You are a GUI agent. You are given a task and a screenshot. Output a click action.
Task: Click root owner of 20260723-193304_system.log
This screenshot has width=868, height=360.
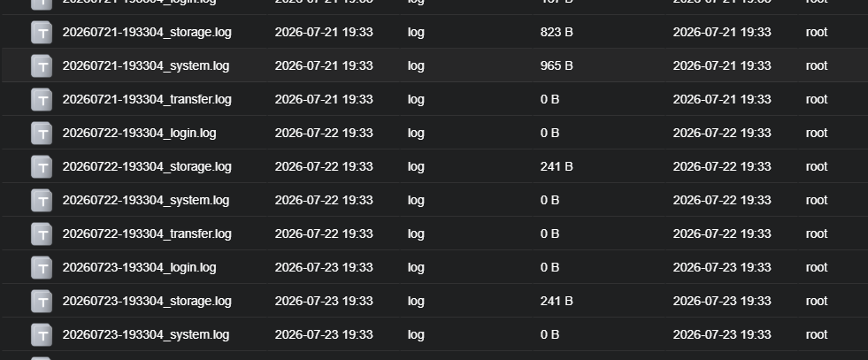tap(817, 335)
